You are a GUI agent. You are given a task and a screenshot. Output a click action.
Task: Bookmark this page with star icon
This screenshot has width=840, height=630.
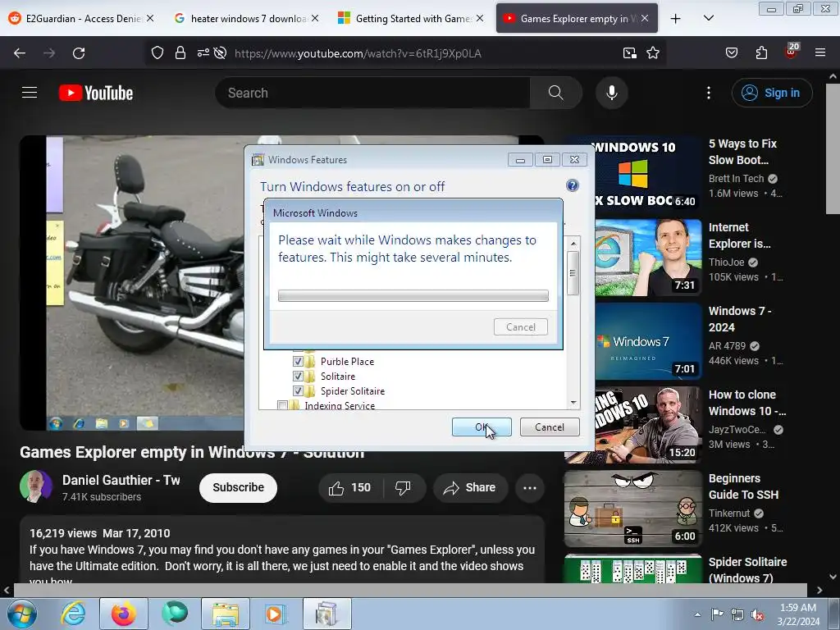(x=652, y=53)
